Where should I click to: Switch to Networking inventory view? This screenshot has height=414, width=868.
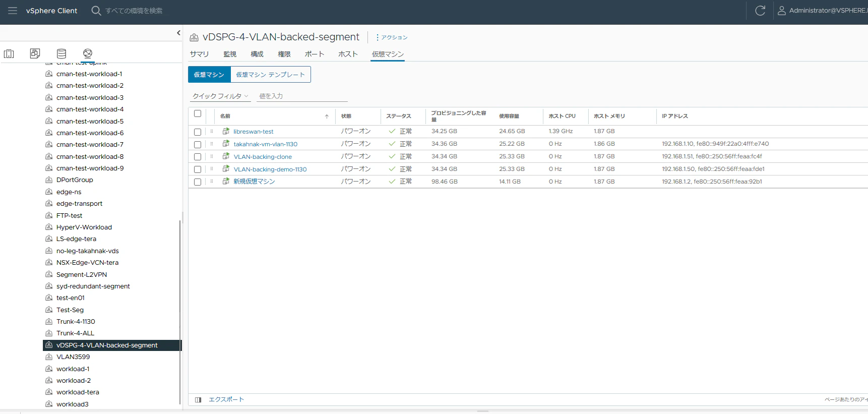coord(88,53)
